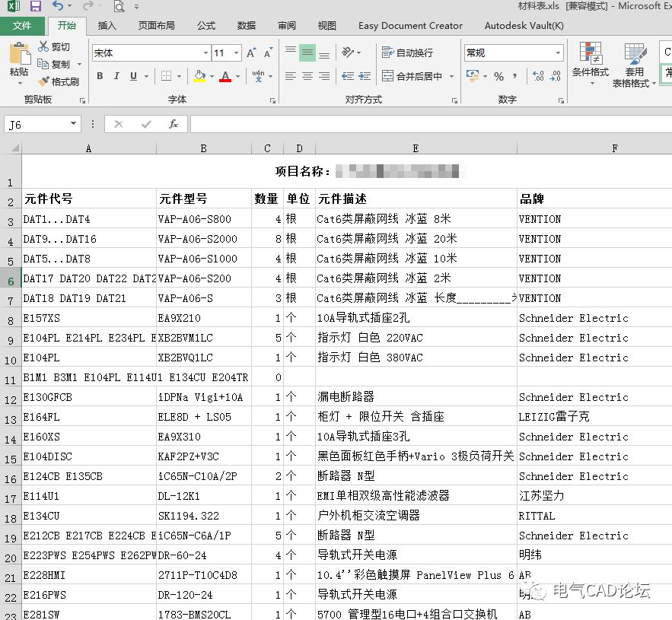
Task: Switch to the Data (数据) tab
Action: [247, 26]
